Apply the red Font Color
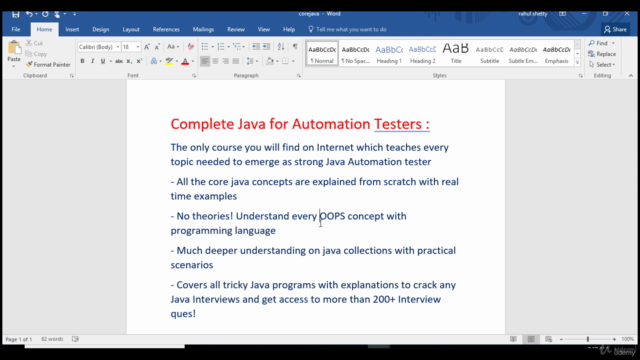The image size is (640, 360). click(x=185, y=61)
